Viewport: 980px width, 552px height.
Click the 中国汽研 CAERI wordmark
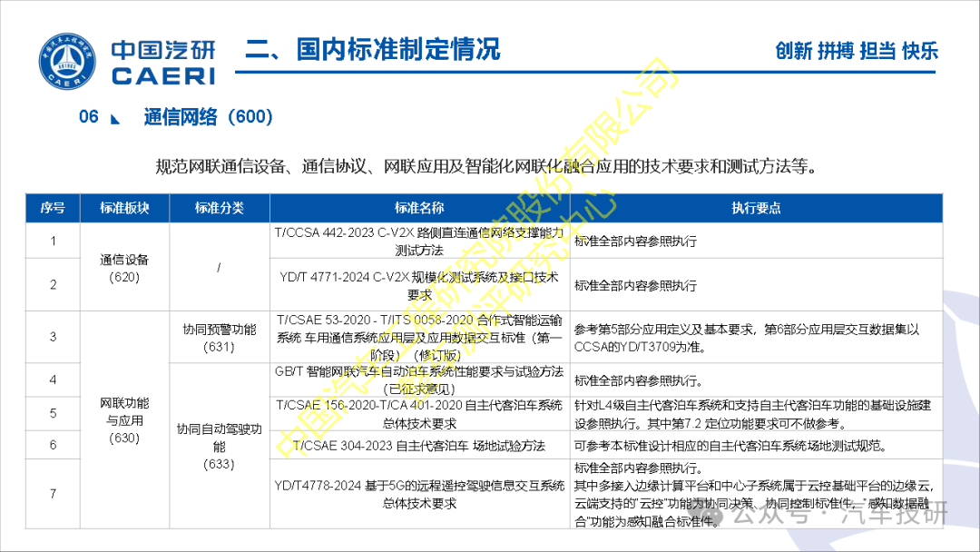click(x=163, y=63)
